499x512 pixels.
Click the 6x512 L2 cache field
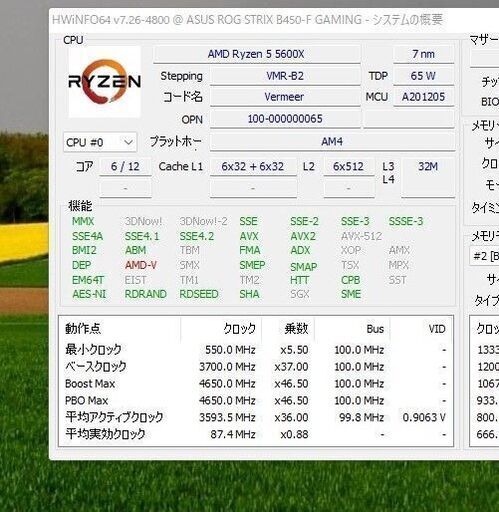tap(349, 166)
